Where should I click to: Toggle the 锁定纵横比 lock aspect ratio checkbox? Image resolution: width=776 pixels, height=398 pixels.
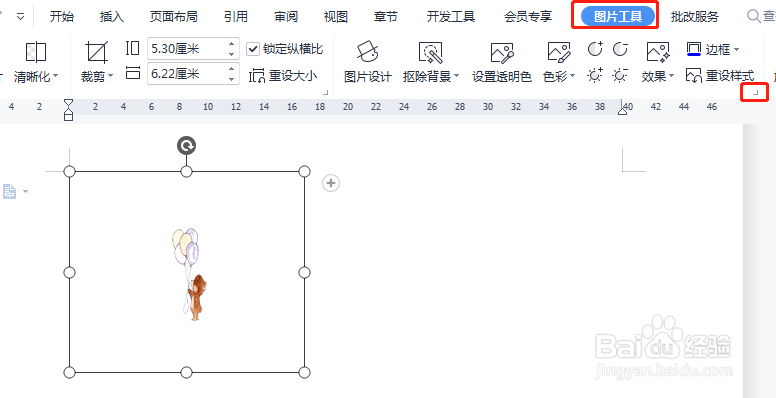point(253,49)
